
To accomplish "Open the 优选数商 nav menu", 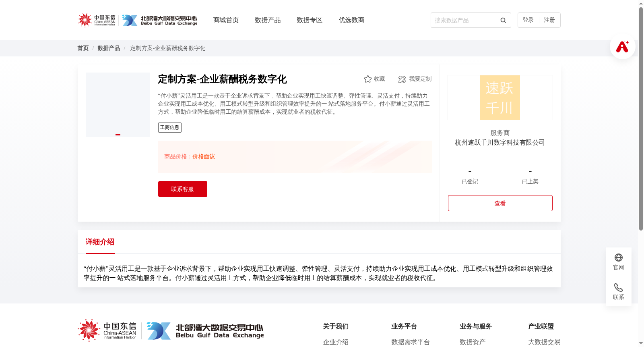I will coord(351,20).
